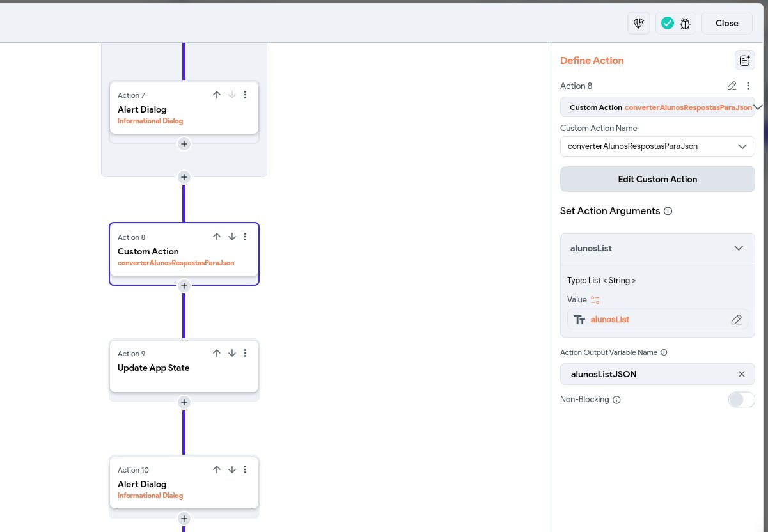Clear the alunosListJSON output variable name
Image resolution: width=768 pixels, height=532 pixels.
tap(742, 374)
